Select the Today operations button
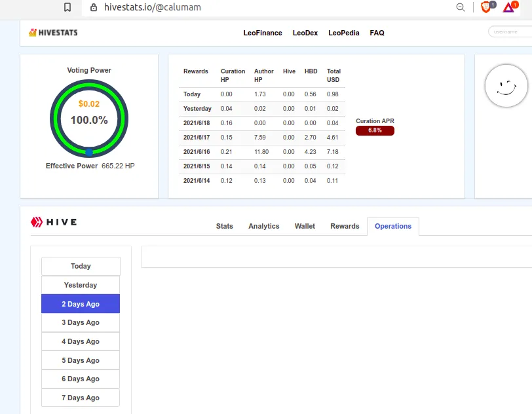 click(81, 266)
